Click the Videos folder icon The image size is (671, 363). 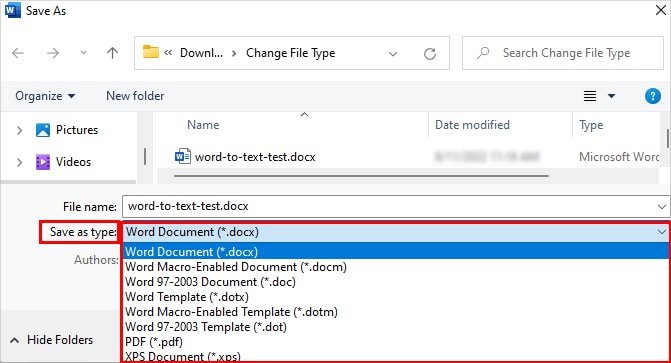pos(43,162)
